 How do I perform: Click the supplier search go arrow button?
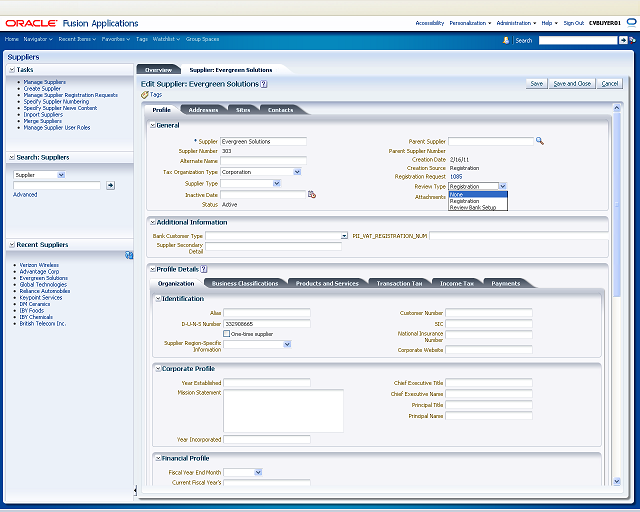click(x=110, y=185)
